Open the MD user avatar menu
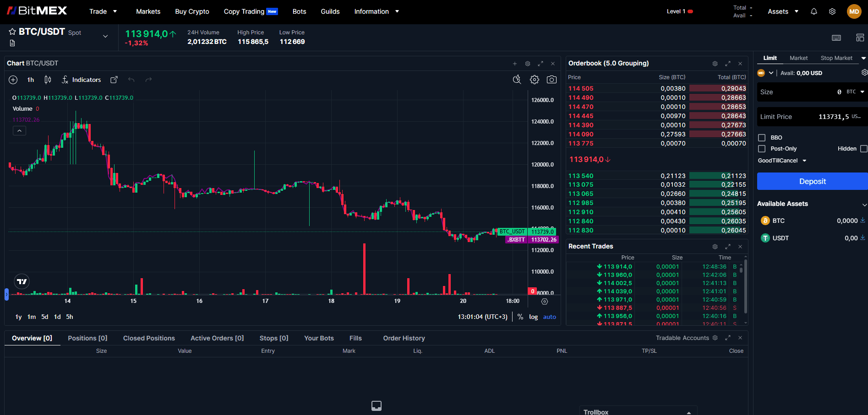 pos(854,11)
